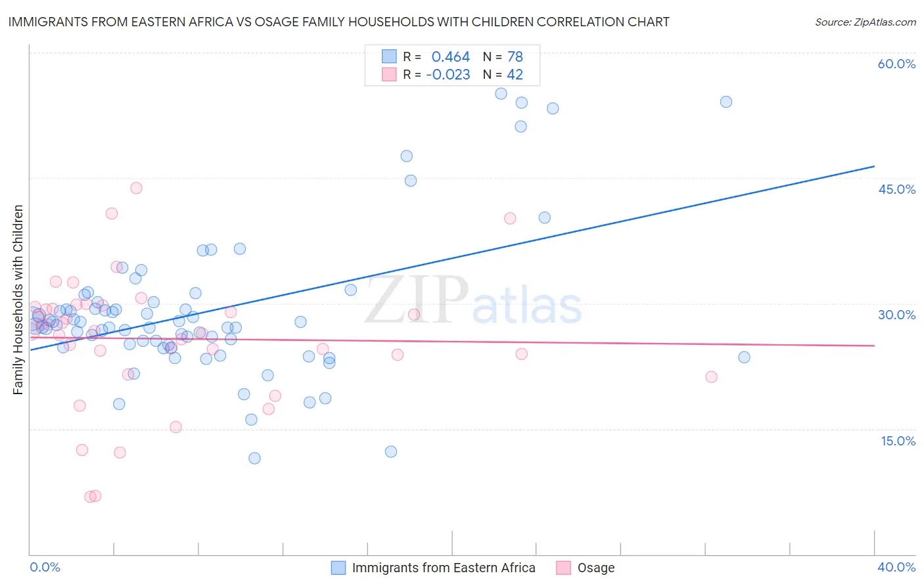Select the rightmost pink Osage data point
This screenshot has height=586, width=924.
(x=711, y=377)
